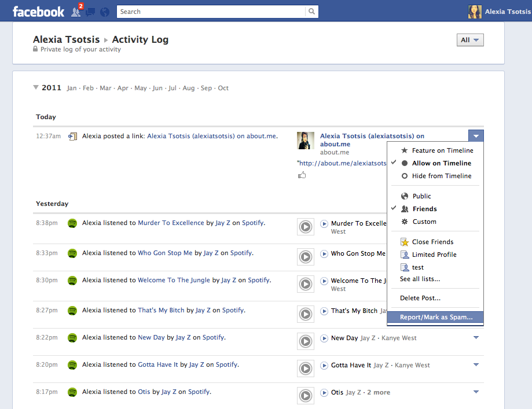Open Alexia Tsotsis profile in header
532x409 pixels.
(x=500, y=12)
